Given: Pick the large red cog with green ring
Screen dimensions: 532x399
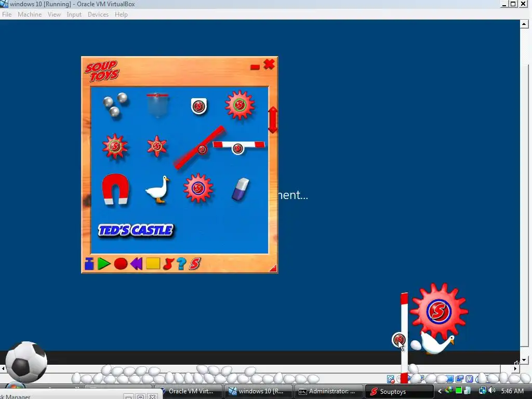Looking at the screenshot, I should pyautogui.click(x=240, y=105).
